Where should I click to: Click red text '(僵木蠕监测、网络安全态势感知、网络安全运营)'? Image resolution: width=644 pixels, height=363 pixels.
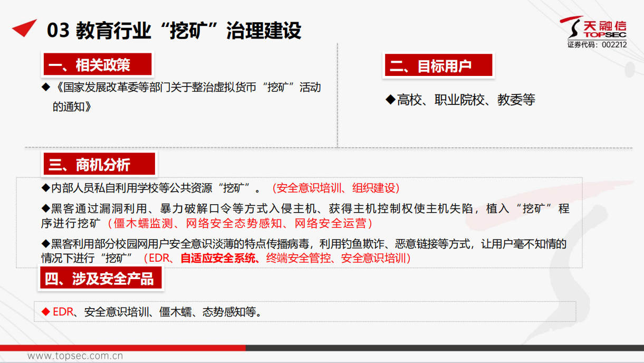pos(240,223)
